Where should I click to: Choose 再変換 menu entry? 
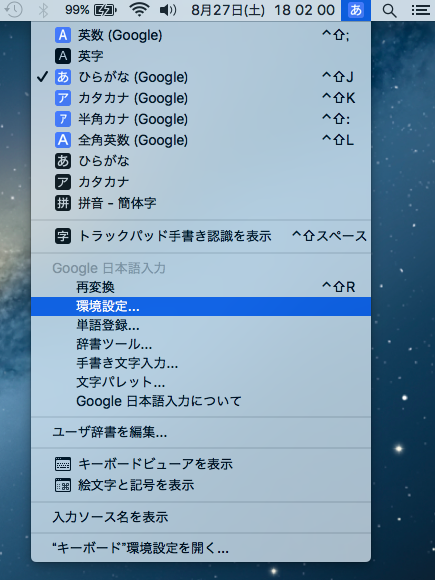click(x=201, y=287)
